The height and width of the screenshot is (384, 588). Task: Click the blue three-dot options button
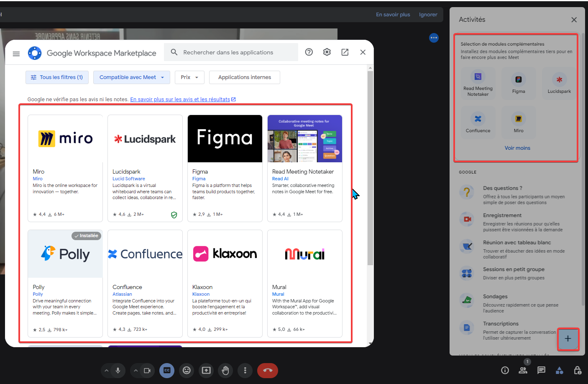coord(434,38)
